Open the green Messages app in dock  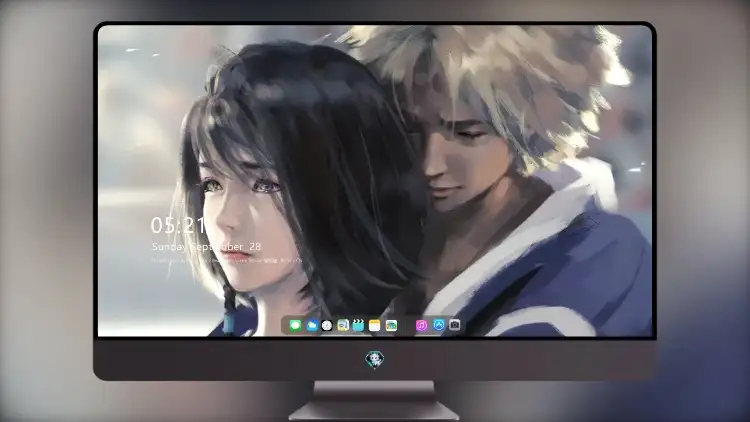tap(296, 326)
